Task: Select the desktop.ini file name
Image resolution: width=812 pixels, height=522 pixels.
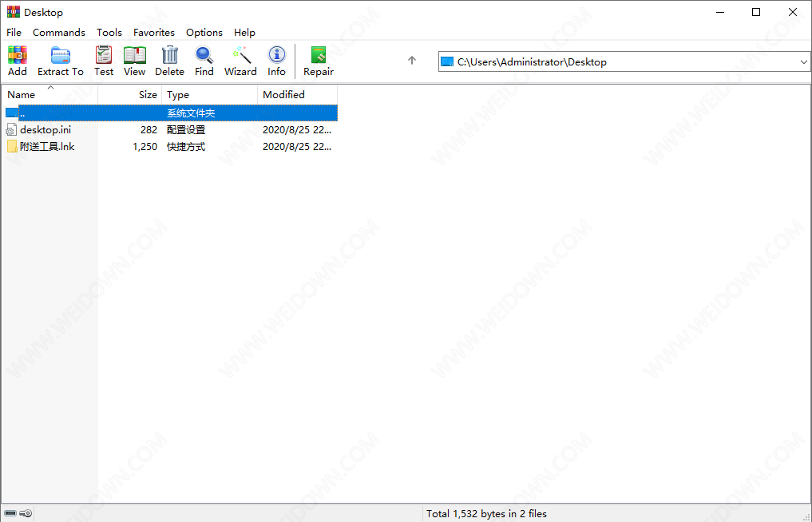Action: click(46, 130)
